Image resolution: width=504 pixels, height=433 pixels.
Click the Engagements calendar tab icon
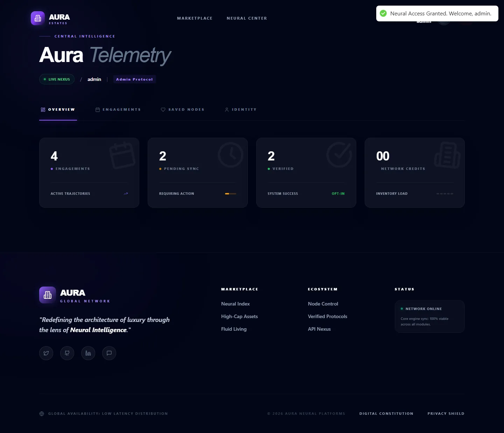pyautogui.click(x=98, y=110)
